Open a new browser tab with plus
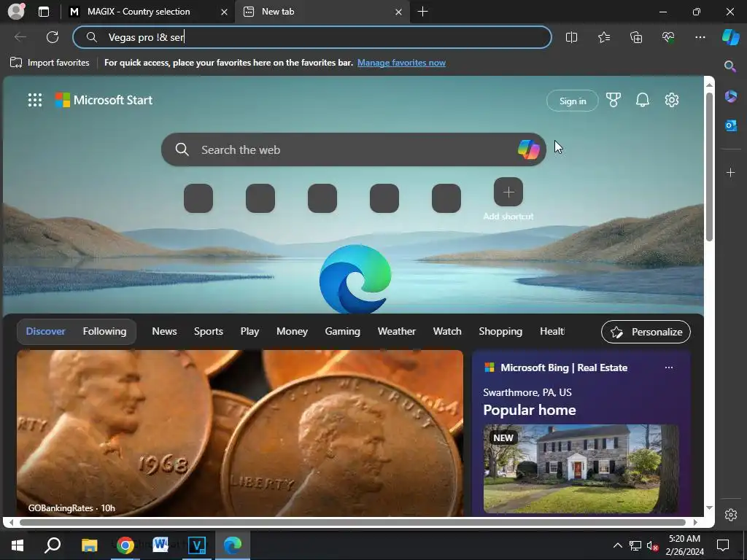The height and width of the screenshot is (560, 747). [422, 12]
